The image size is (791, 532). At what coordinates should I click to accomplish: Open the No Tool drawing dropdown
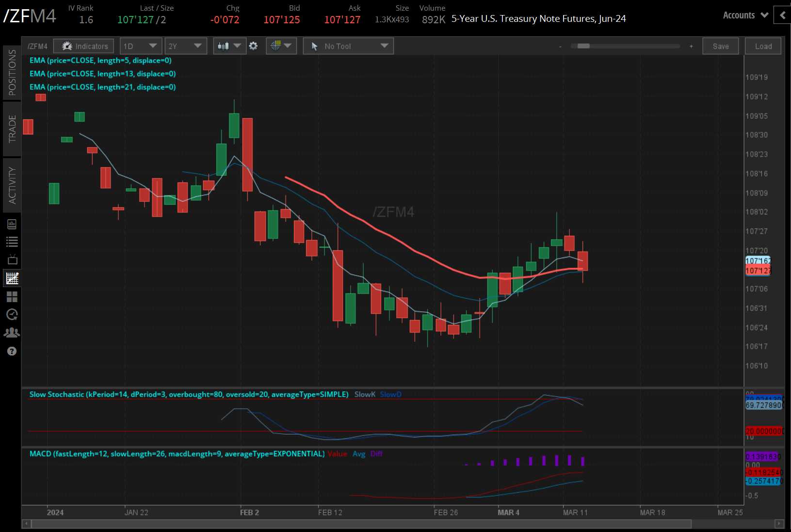pos(348,46)
